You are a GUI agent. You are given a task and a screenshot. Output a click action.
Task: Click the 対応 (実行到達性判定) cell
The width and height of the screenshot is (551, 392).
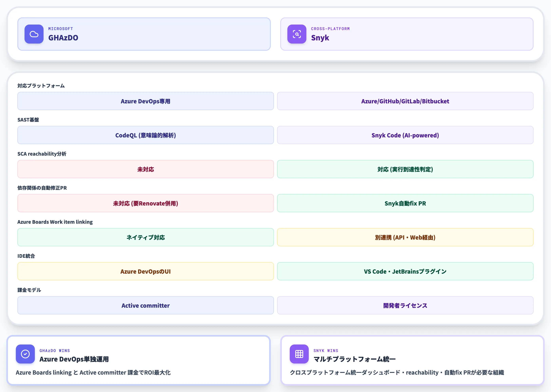click(x=405, y=169)
